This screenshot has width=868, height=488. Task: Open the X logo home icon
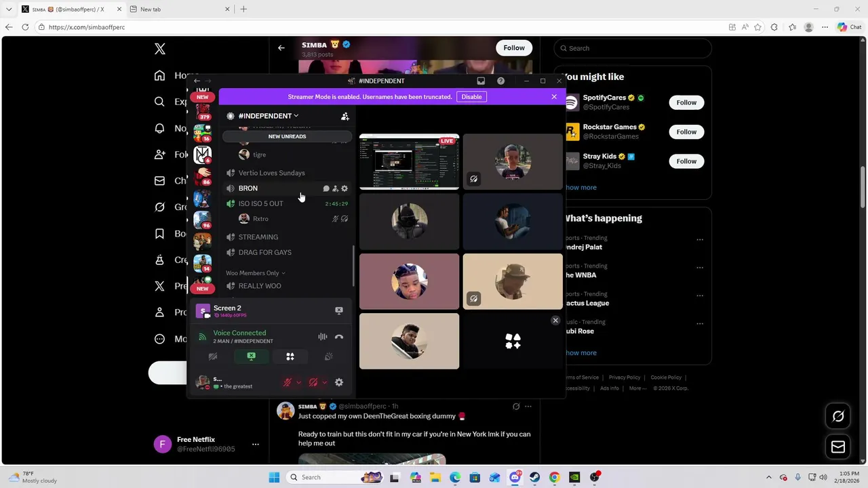160,49
